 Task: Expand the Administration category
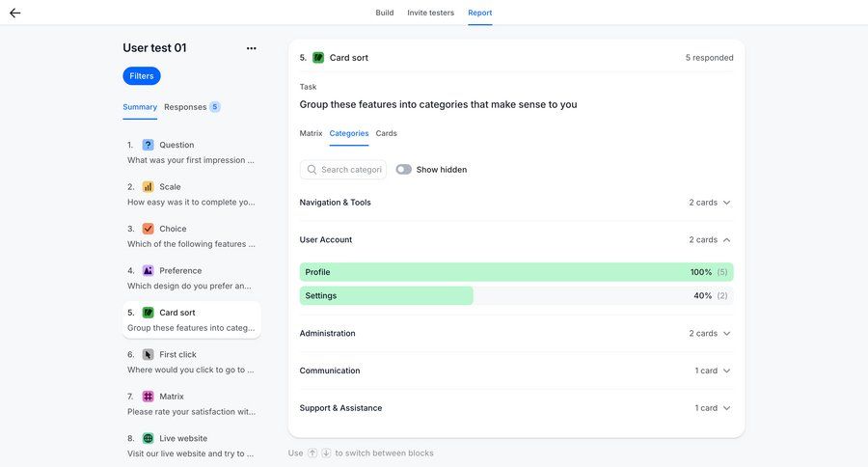[726, 334]
